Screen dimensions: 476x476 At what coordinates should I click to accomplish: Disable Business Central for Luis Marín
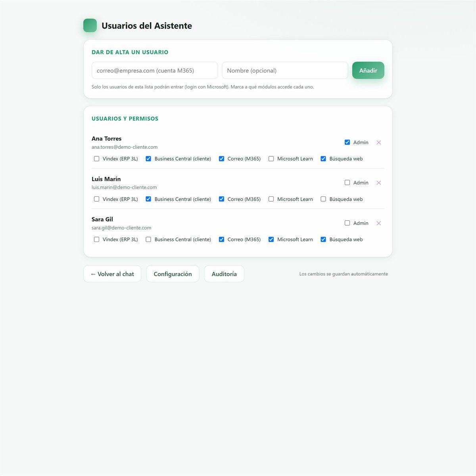pyautogui.click(x=148, y=199)
